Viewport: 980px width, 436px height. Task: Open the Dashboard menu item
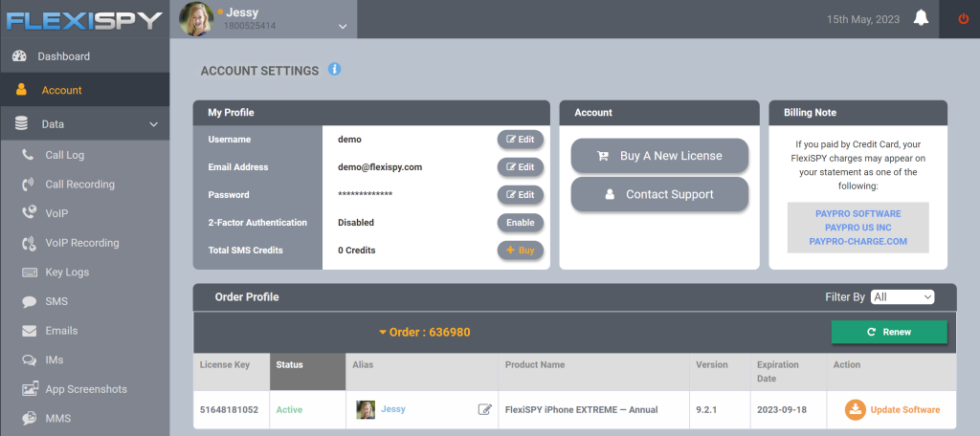[x=84, y=56]
